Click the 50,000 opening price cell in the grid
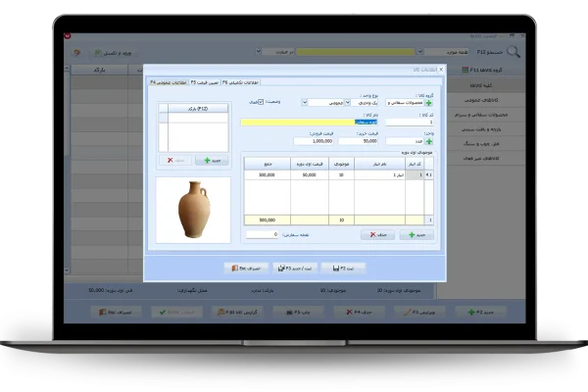588x392 pixels. (310, 175)
